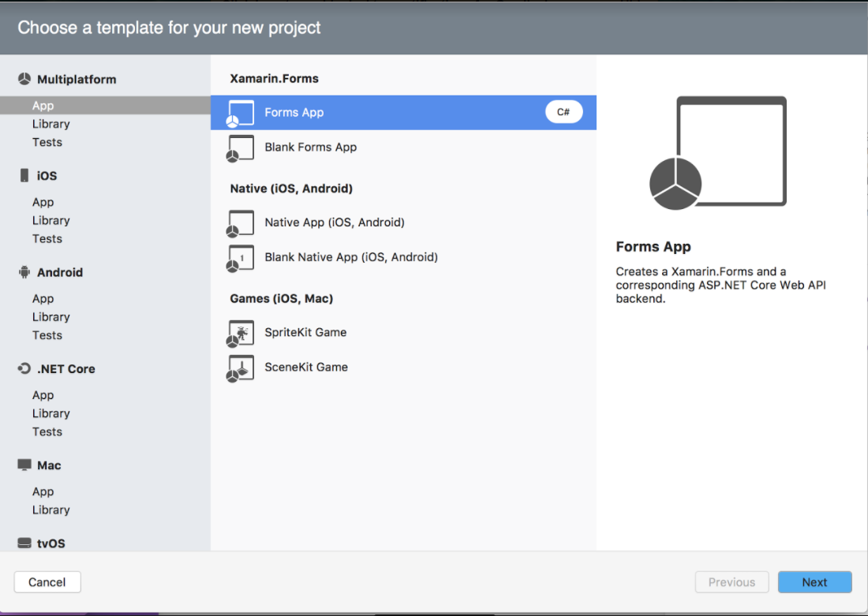Select Tests under iOS
Screen dimensions: 868x616
47,238
